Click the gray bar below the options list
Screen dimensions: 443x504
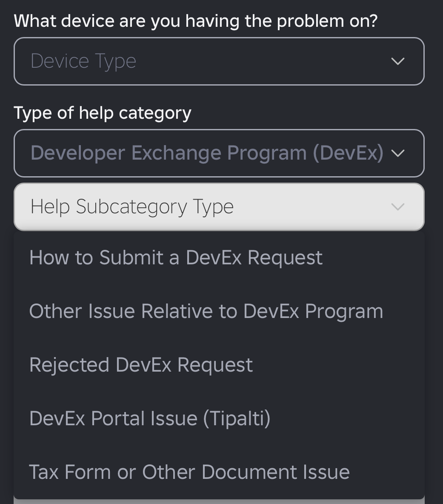point(219,502)
